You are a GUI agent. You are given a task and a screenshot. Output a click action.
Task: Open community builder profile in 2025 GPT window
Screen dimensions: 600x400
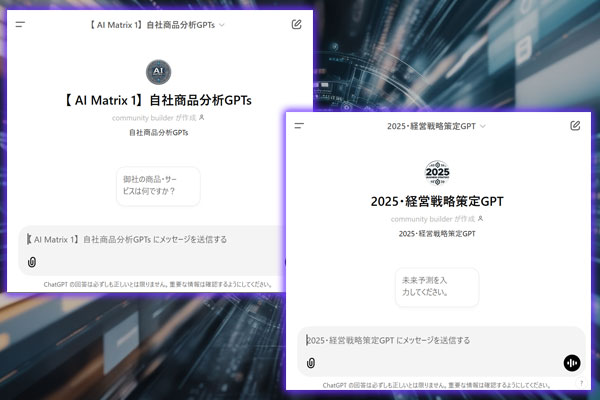point(437,219)
